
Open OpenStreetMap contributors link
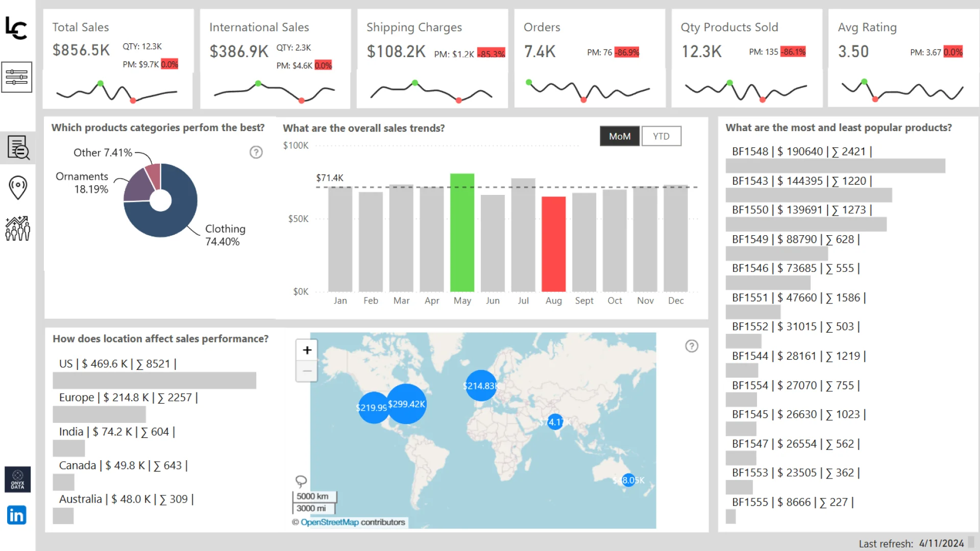coord(330,522)
